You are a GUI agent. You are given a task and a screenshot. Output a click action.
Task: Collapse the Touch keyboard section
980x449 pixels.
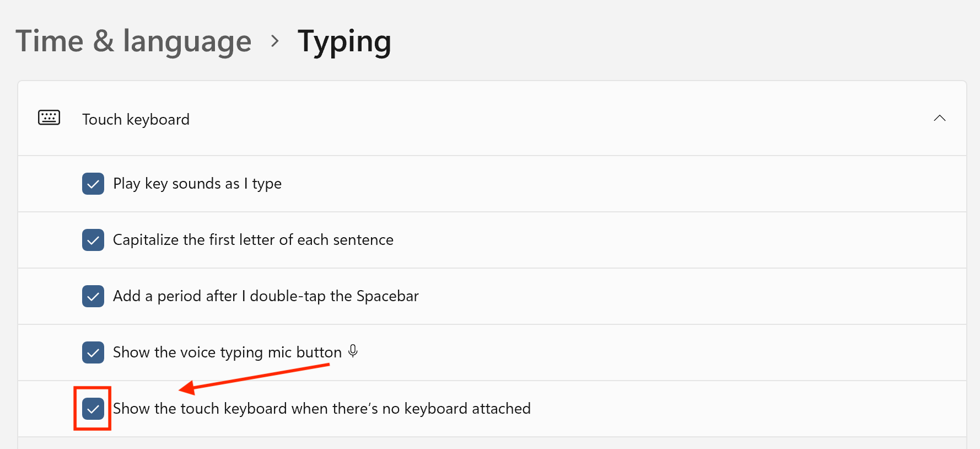(x=940, y=118)
